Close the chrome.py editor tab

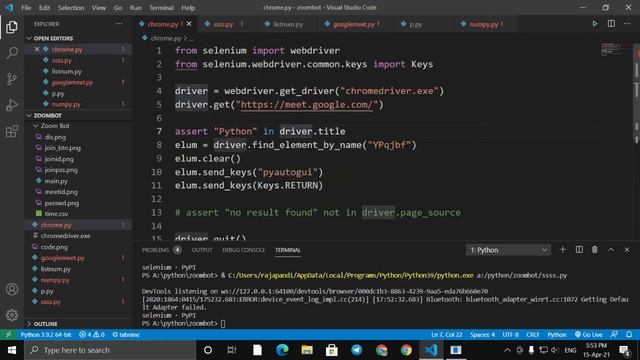coord(189,24)
